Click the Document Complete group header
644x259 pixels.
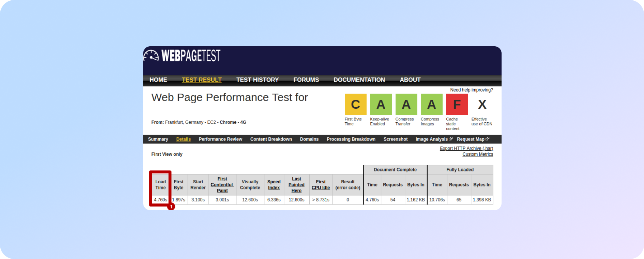(395, 170)
